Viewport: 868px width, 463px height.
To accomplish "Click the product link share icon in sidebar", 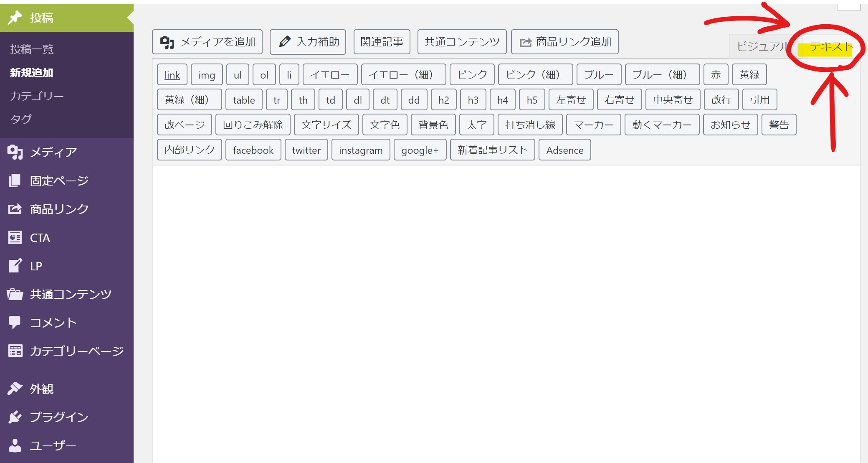I will click(15, 209).
